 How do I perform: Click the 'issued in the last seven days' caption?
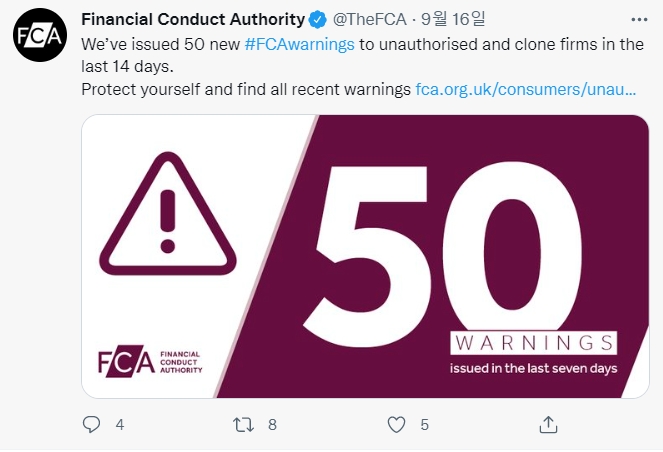click(533, 368)
